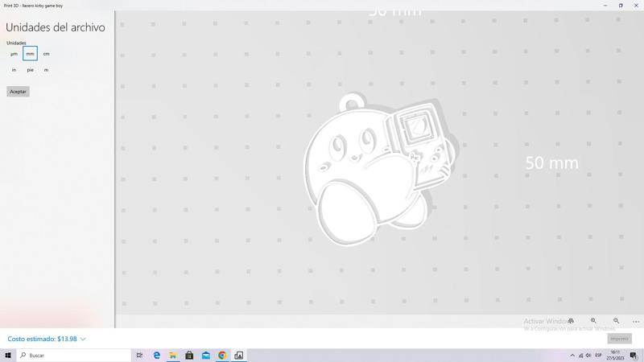This screenshot has width=644, height=362.
Task: Launch Microsoft Edge from taskbar
Action: click(x=156, y=356)
